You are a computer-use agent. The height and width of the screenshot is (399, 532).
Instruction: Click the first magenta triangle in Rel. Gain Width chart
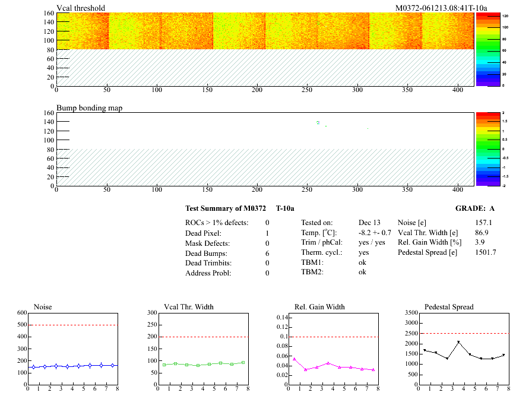click(294, 359)
